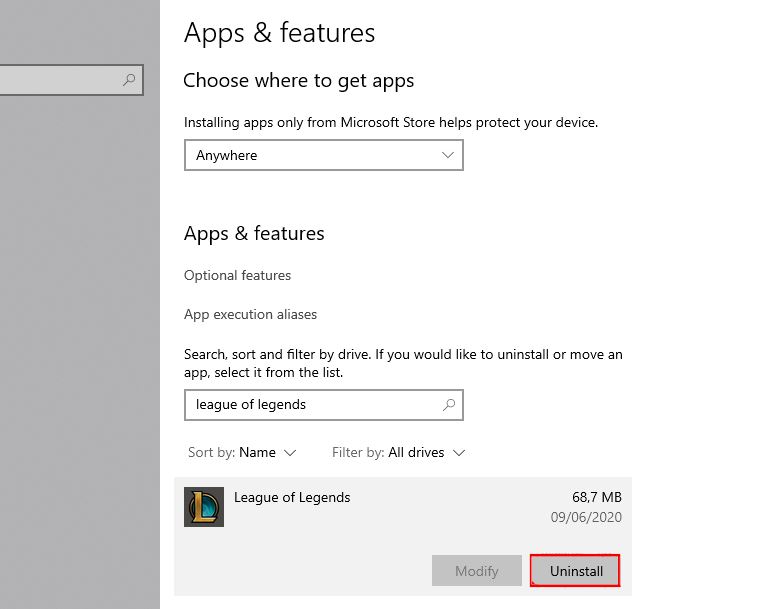Click the install date 09/06/2020
The image size is (767, 609).
tap(585, 517)
